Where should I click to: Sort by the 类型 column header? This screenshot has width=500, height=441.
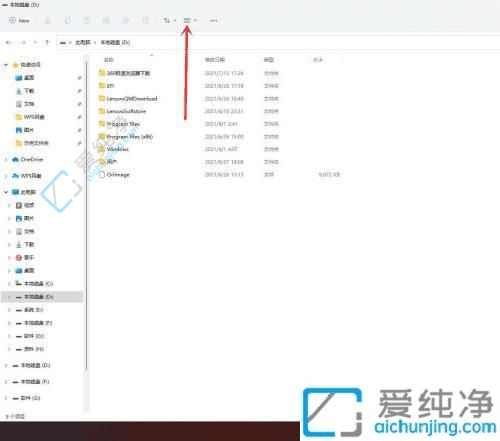pos(269,60)
